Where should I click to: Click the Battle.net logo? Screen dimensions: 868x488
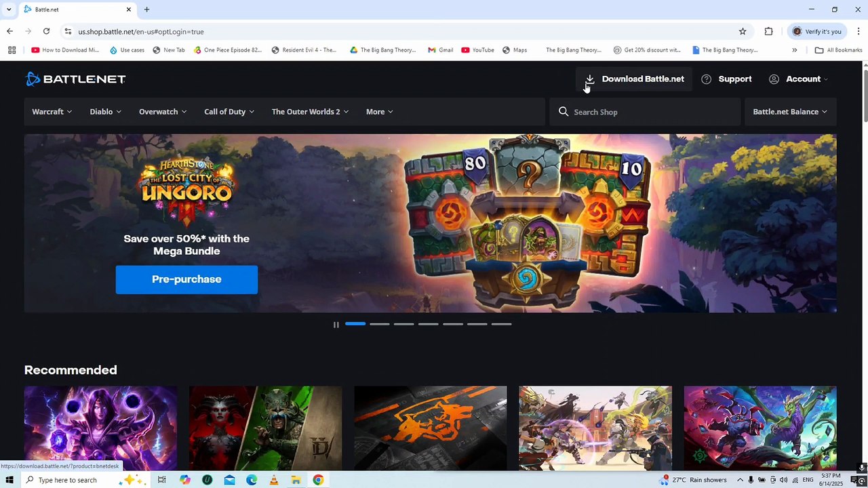click(75, 79)
